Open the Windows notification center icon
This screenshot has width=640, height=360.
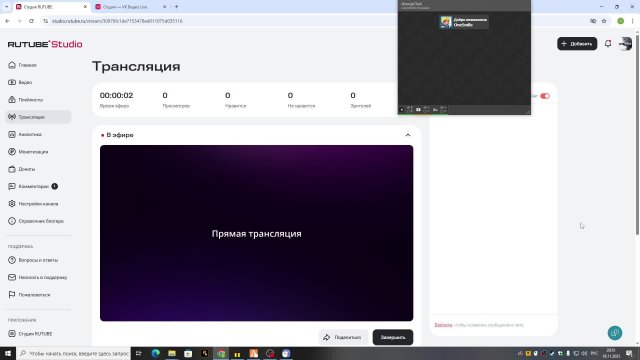point(630,353)
